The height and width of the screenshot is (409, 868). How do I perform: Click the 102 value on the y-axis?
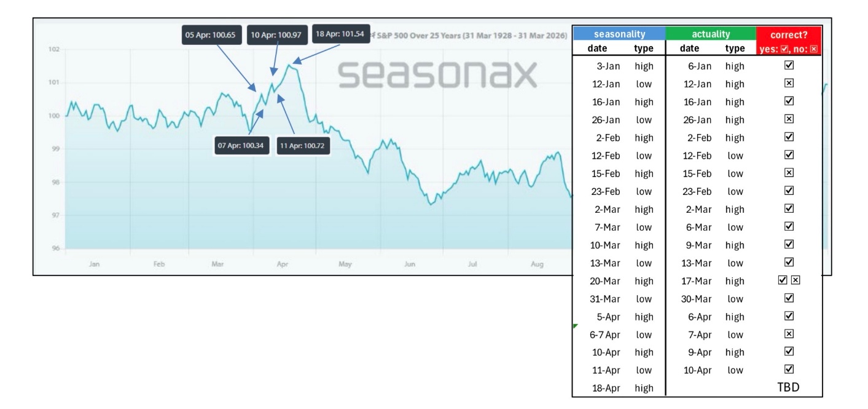tap(53, 50)
